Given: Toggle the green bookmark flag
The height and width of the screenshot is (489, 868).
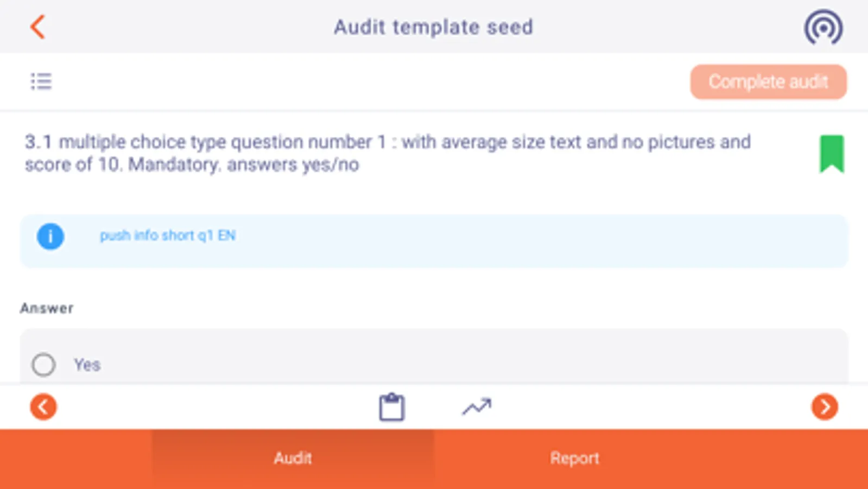Looking at the screenshot, I should pos(831,154).
